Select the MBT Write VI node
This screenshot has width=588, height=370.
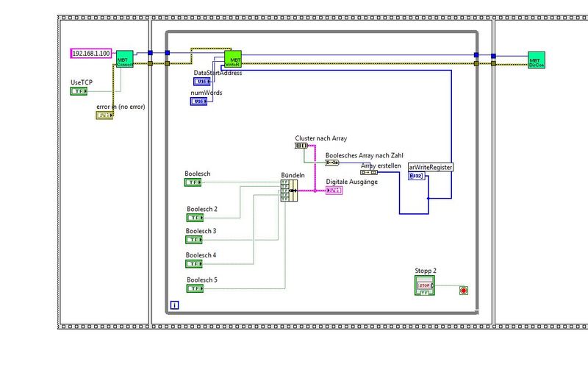coord(233,59)
